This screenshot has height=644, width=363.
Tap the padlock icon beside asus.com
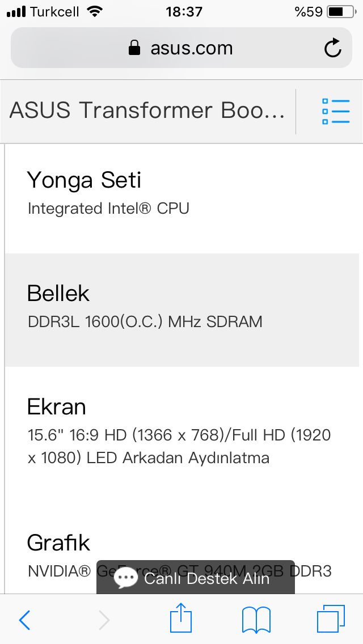134,48
